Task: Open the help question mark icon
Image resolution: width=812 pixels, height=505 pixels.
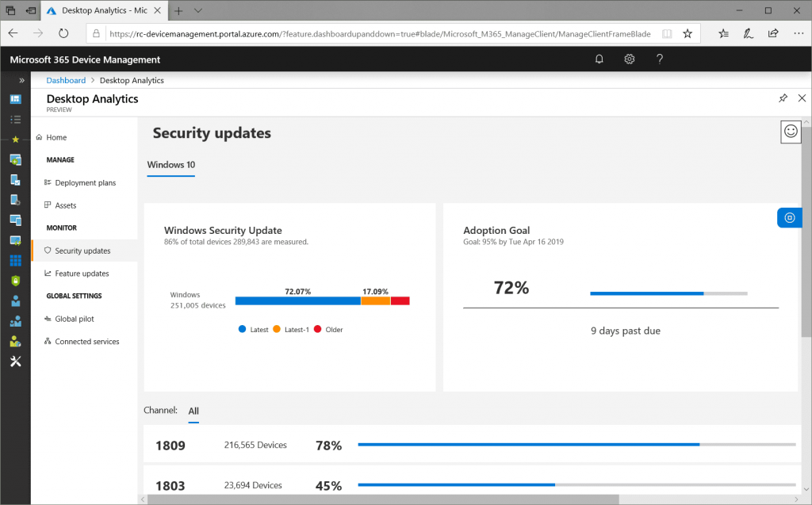Action: point(659,59)
